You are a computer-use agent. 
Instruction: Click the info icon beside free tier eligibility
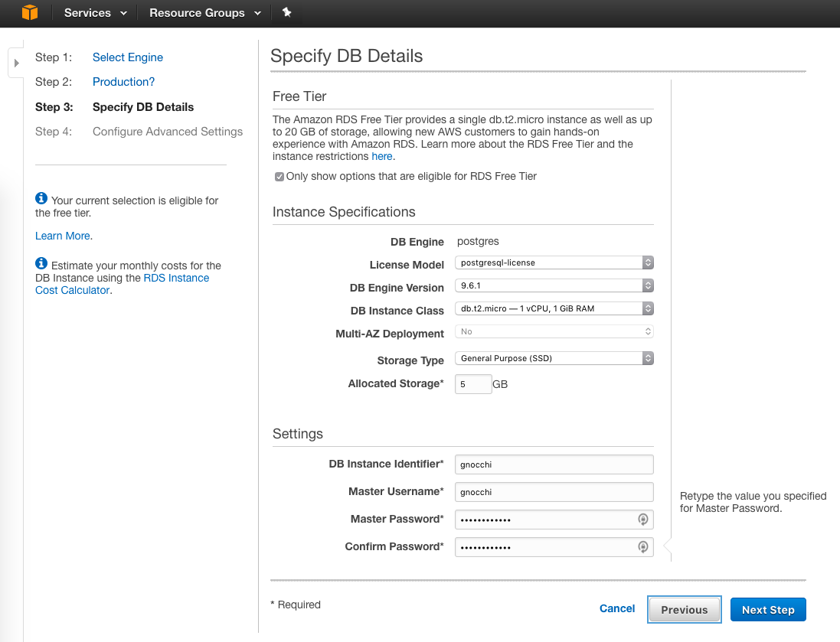(x=41, y=199)
